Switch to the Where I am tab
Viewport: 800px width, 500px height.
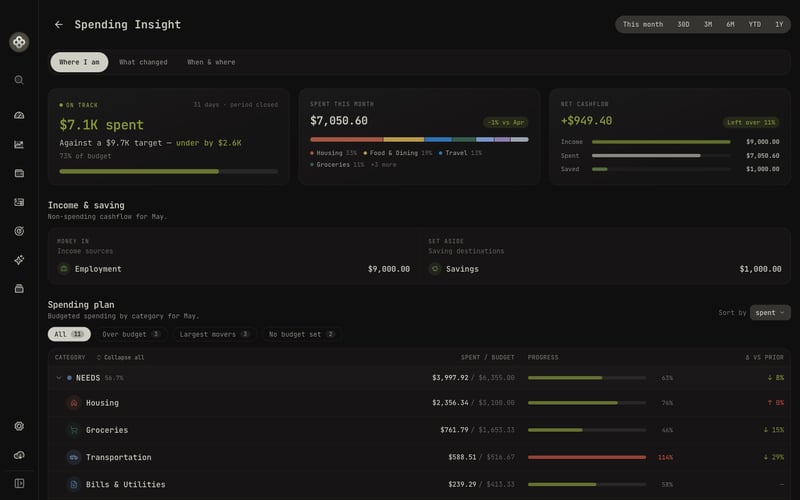click(79, 62)
